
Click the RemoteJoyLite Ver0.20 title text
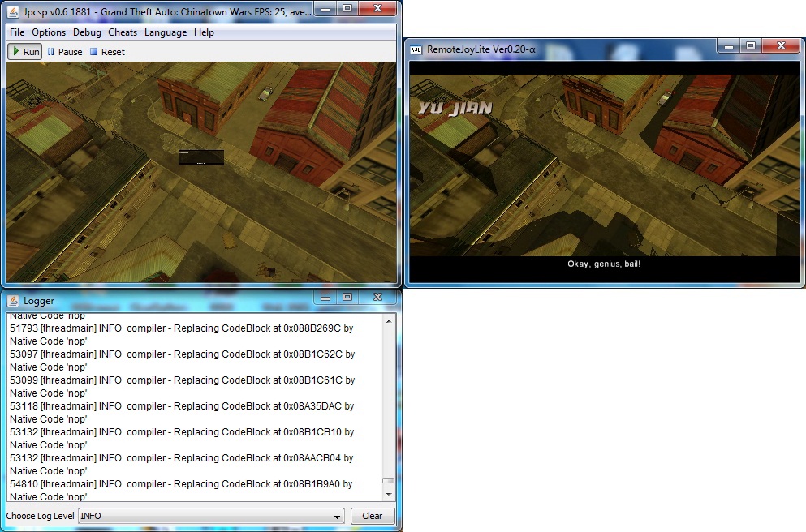point(481,49)
